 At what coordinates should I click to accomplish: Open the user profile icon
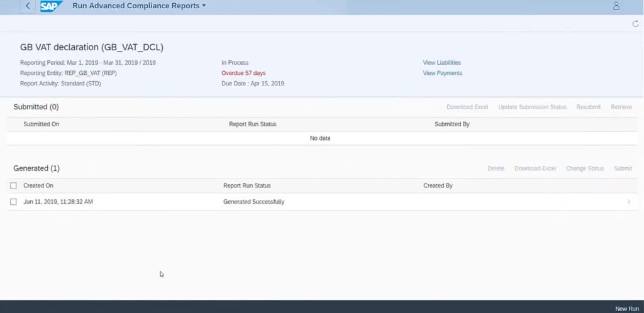[x=616, y=6]
